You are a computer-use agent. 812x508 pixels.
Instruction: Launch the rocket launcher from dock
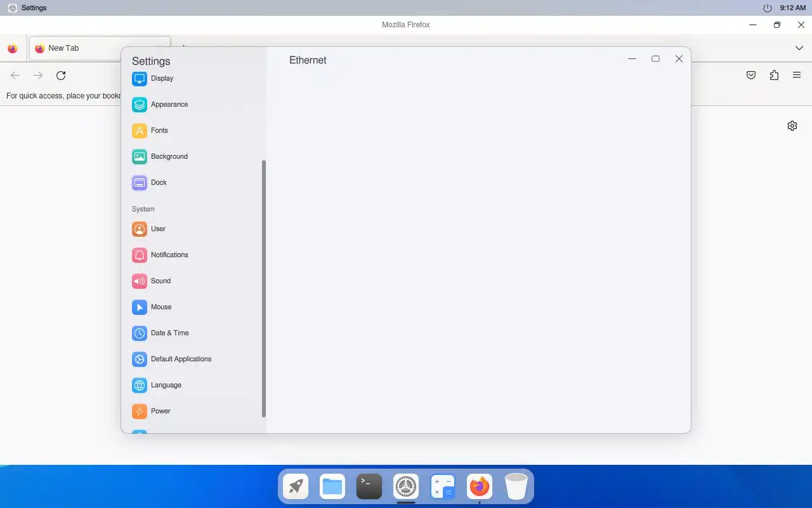click(x=296, y=487)
